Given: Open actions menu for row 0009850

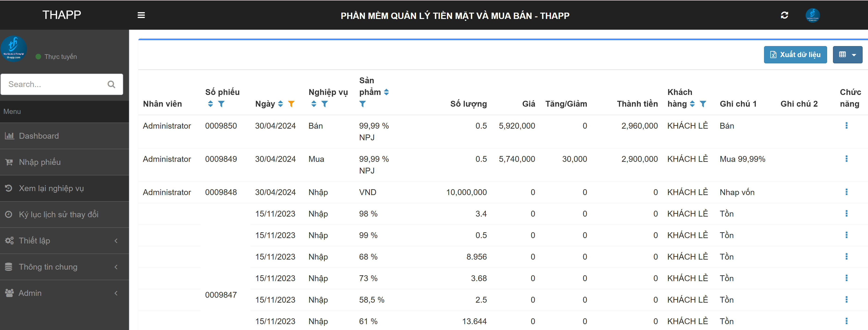Looking at the screenshot, I should [846, 126].
